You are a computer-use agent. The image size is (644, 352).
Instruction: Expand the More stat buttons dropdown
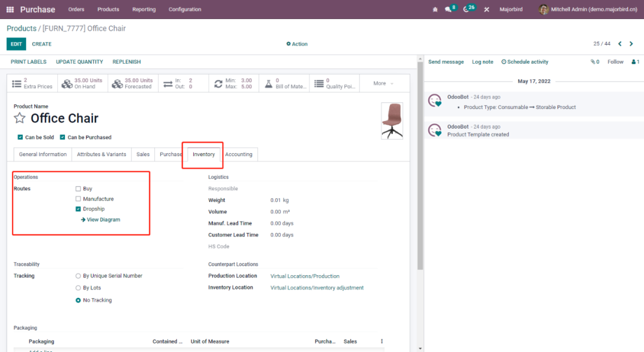383,83
